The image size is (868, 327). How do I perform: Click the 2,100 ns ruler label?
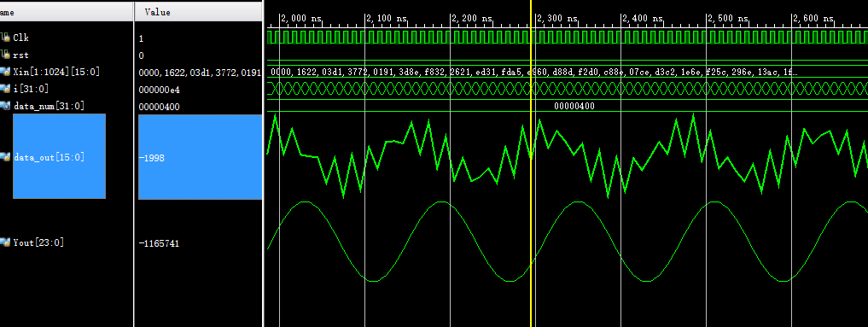pos(387,18)
